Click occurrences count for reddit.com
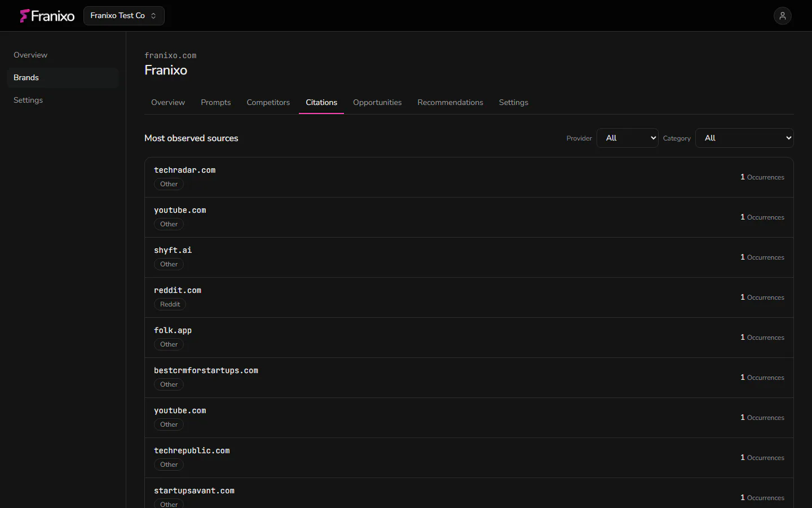The height and width of the screenshot is (508, 812). [x=762, y=297]
